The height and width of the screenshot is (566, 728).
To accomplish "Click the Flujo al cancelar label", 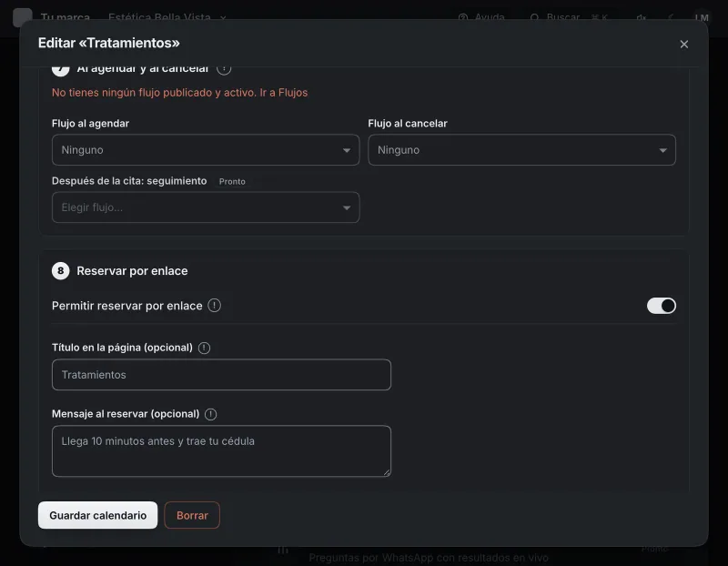I will (x=408, y=124).
